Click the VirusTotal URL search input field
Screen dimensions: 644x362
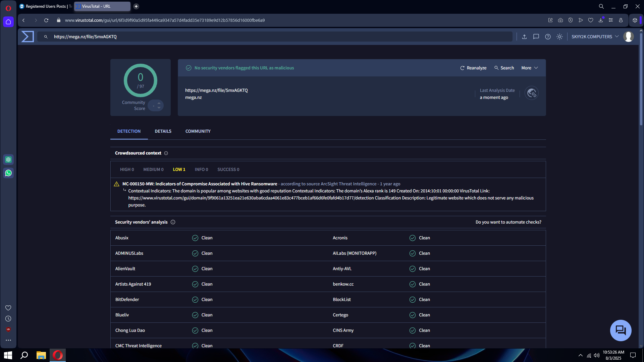[275, 37]
